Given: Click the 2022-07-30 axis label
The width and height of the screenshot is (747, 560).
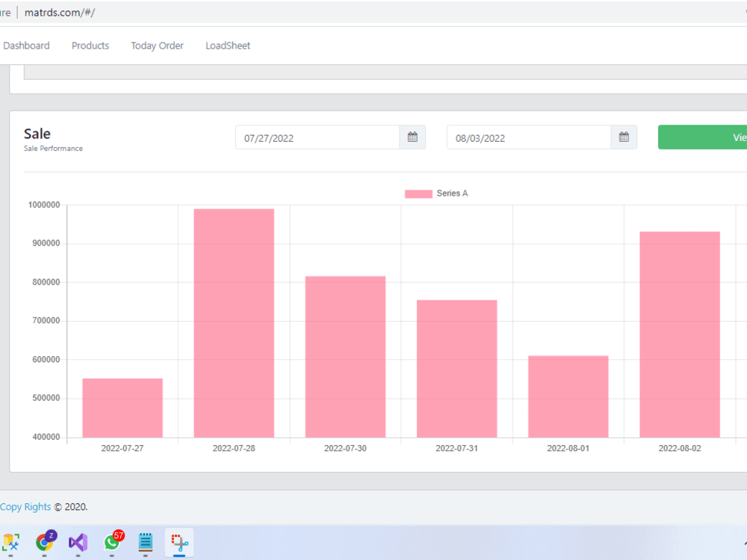Looking at the screenshot, I should click(345, 448).
